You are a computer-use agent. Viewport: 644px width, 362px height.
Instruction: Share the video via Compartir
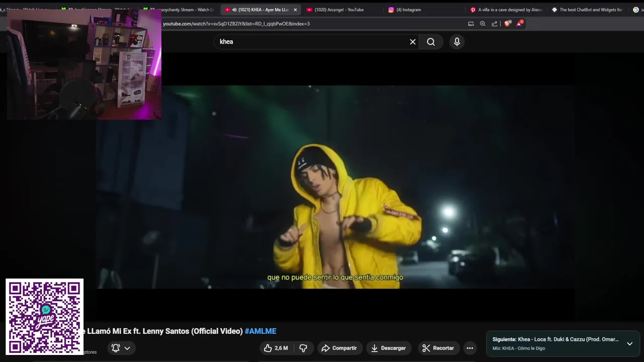click(x=339, y=348)
